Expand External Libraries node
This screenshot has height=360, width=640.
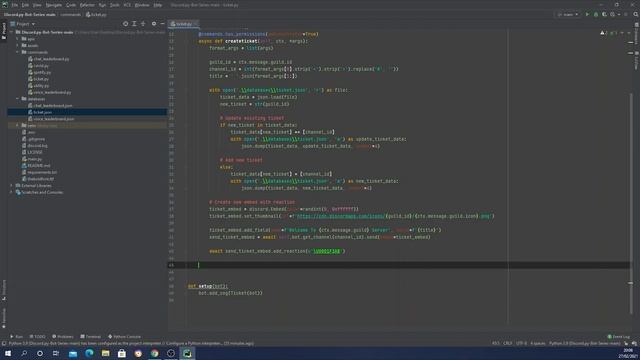click(11, 185)
